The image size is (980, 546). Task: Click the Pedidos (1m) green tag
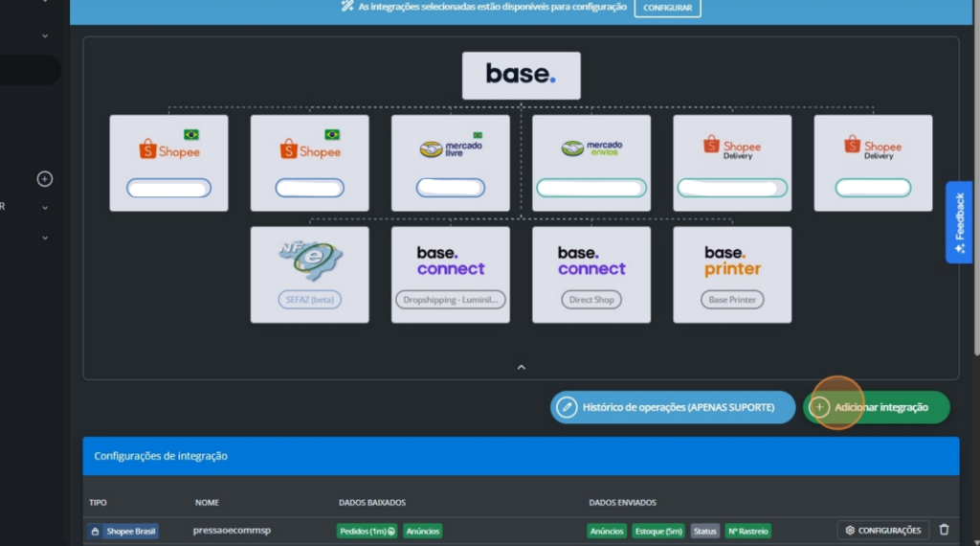click(x=367, y=531)
